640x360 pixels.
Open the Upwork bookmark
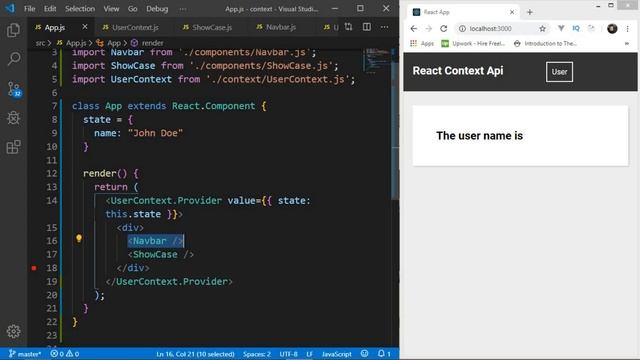click(473, 43)
